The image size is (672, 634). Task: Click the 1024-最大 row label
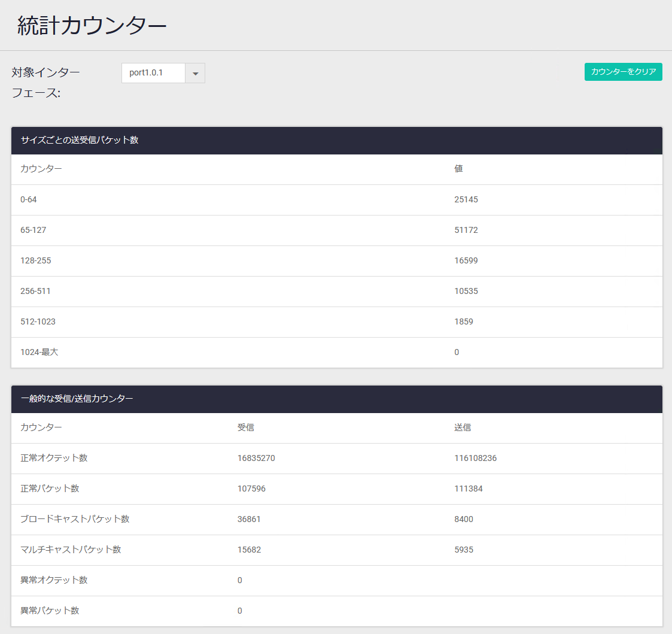39,352
